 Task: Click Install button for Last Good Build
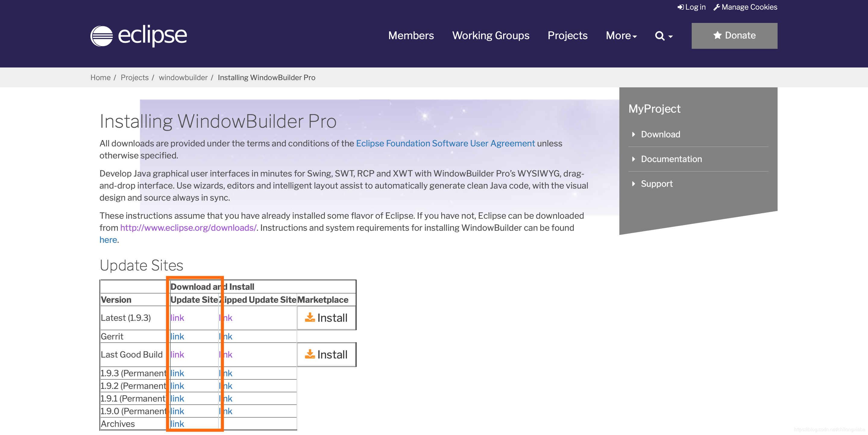pos(326,355)
